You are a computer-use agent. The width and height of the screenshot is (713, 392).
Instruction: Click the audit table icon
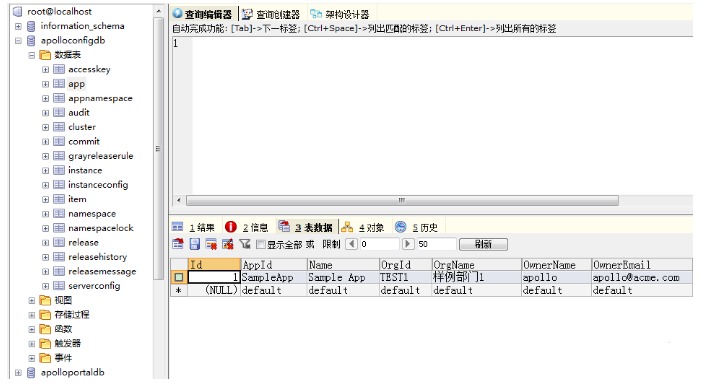coord(59,112)
